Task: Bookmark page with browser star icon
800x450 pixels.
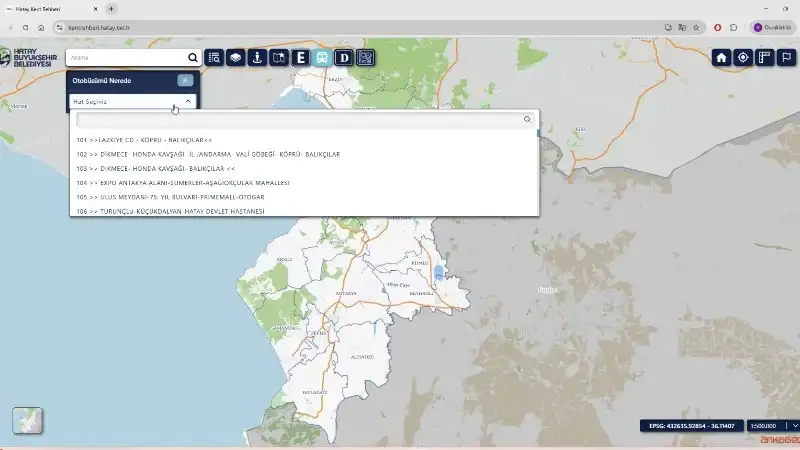Action: pyautogui.click(x=696, y=27)
